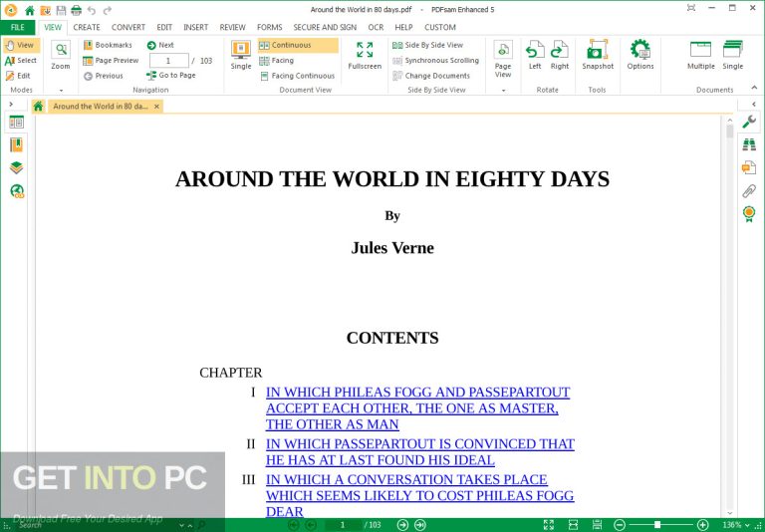
Task: Open the comments panel on right sidebar
Action: 749,168
